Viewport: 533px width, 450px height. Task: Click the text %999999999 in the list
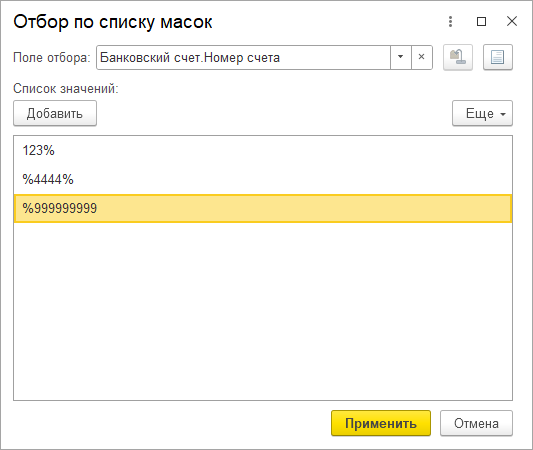click(x=60, y=208)
